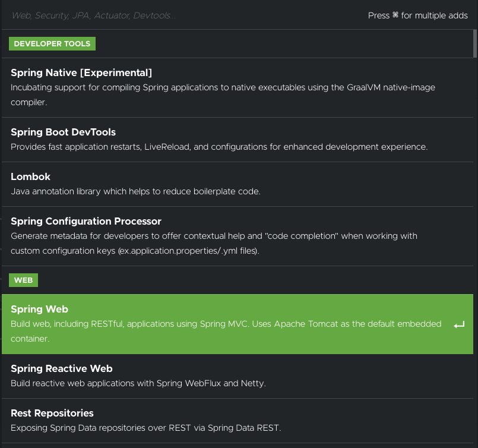Select the Developer Tools category badge

click(52, 43)
